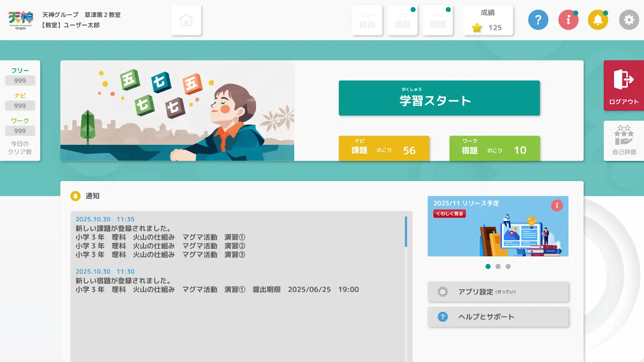Click the gear icon on アプリ設定 button

442,292
